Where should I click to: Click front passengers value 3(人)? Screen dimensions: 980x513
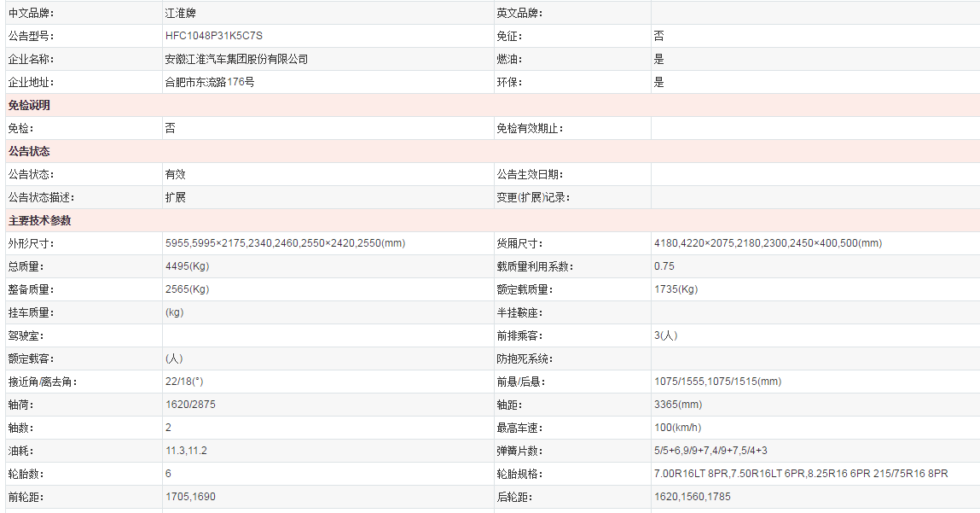pyautogui.click(x=665, y=335)
